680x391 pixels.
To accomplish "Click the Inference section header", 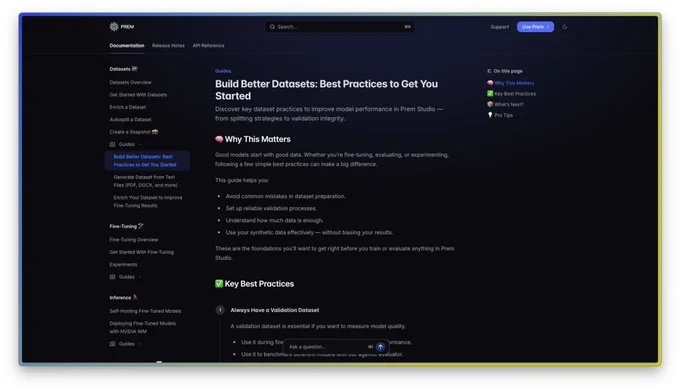I will tap(124, 298).
